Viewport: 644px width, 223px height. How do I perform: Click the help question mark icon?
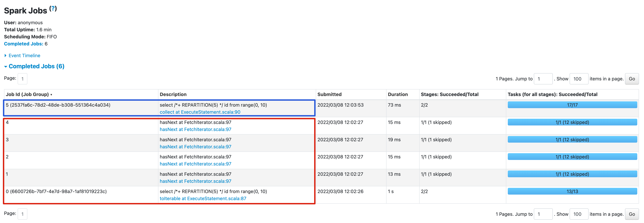tap(53, 8)
